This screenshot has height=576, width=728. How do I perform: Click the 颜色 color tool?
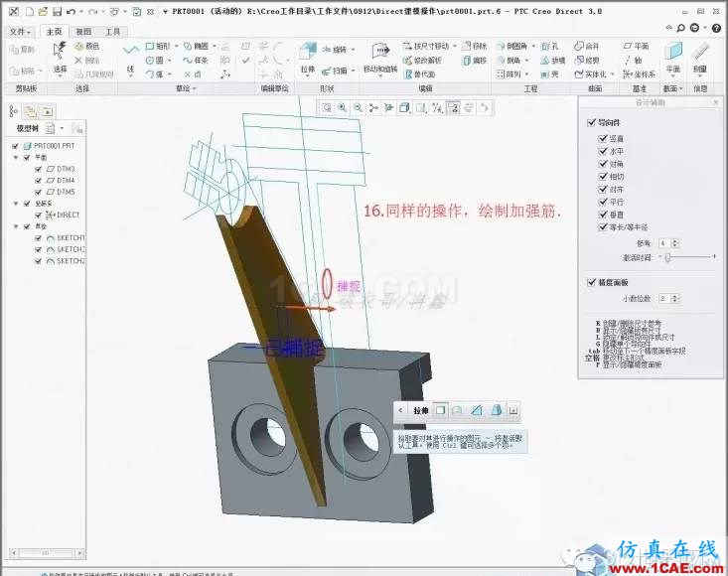point(87,46)
